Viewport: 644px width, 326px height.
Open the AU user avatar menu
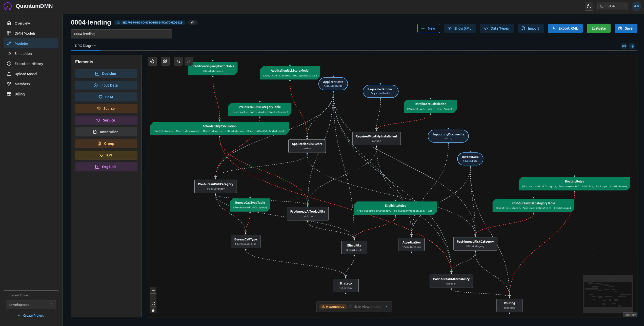[x=636, y=6]
